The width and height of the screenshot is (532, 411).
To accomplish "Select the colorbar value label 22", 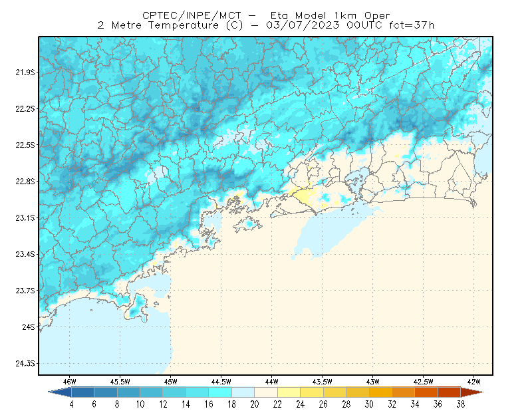I will [x=277, y=404].
